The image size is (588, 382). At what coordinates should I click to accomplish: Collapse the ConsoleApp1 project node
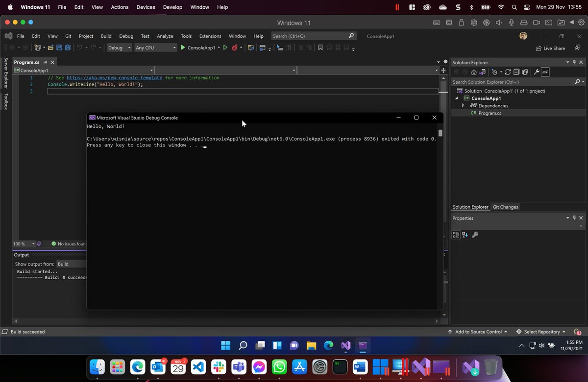457,98
